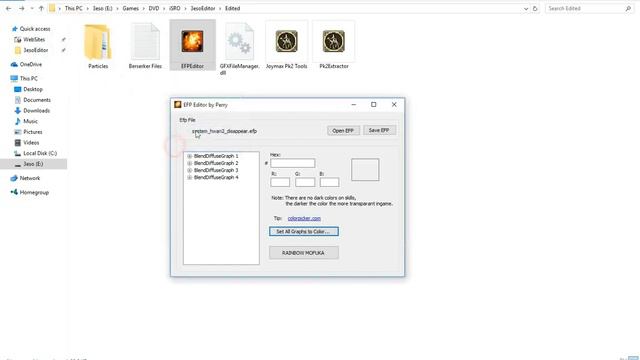Click Open EFP button

pos(343,131)
